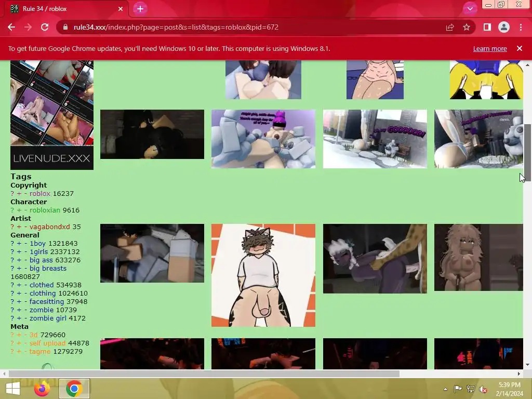Click the scroll-down arrow of vertical scrollbar
The height and width of the screenshot is (399, 532).
point(528,365)
